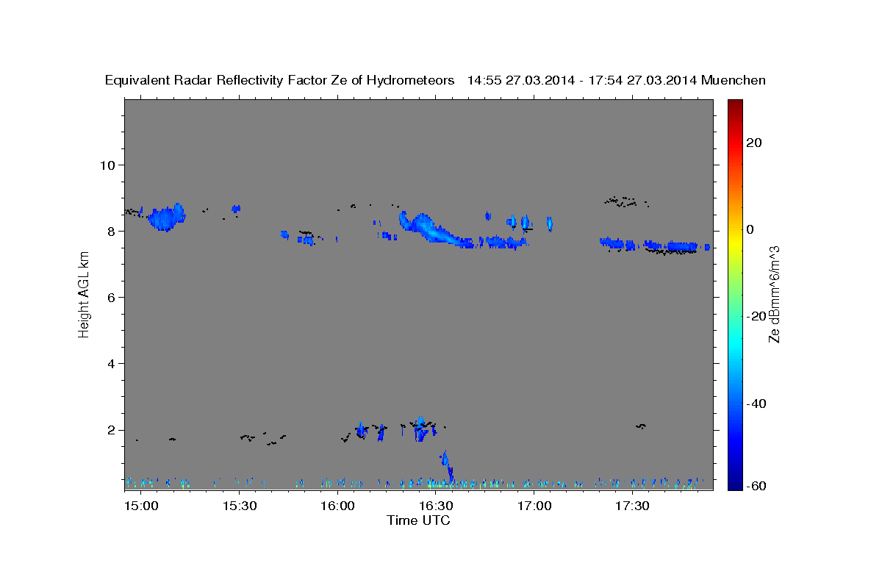Screen dimensions: 882x588
Task: Click the colorbar label -60
Action: tap(756, 487)
